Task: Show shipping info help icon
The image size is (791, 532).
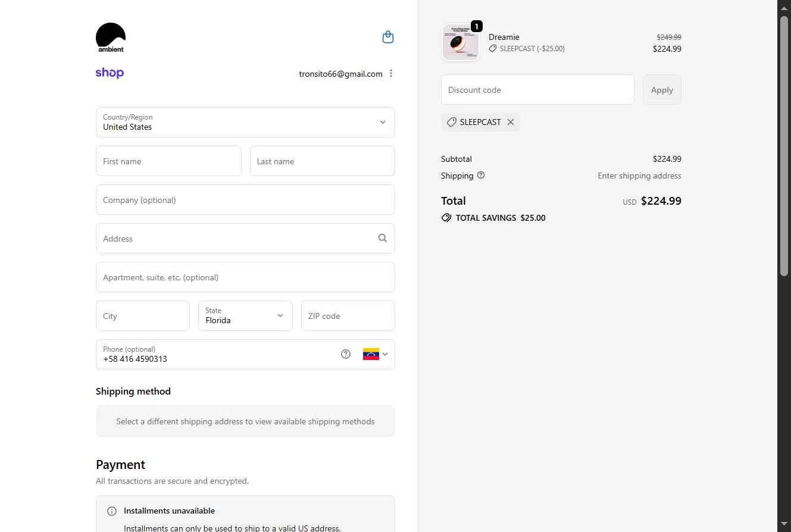Action: [481, 176]
